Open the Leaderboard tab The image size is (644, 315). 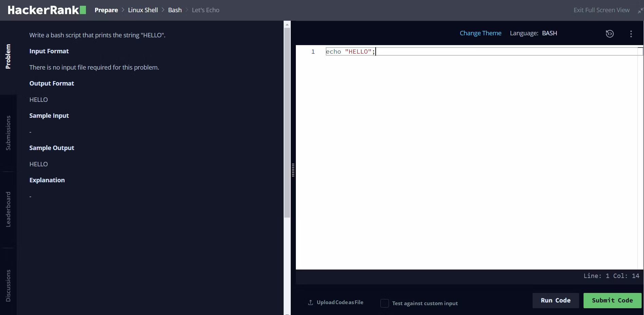pyautogui.click(x=8, y=209)
